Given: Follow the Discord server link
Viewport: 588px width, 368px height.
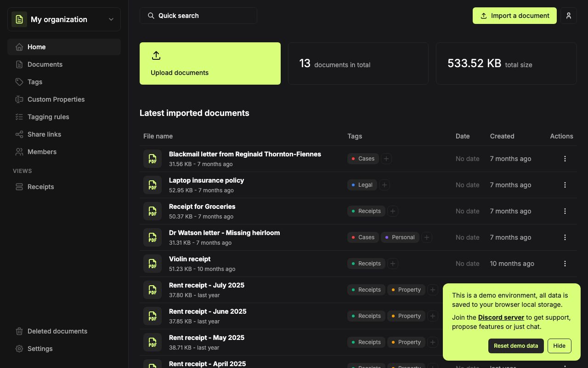Looking at the screenshot, I should [501, 317].
